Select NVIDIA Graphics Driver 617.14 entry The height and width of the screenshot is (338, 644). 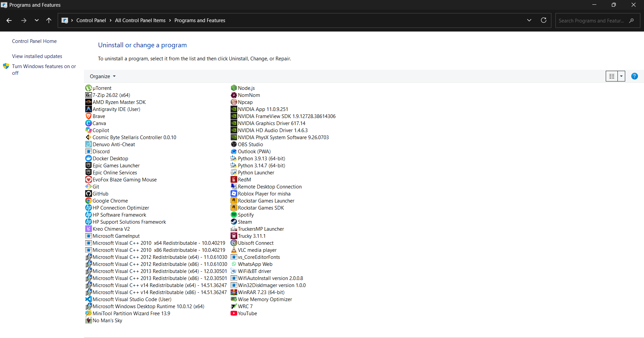(x=268, y=123)
